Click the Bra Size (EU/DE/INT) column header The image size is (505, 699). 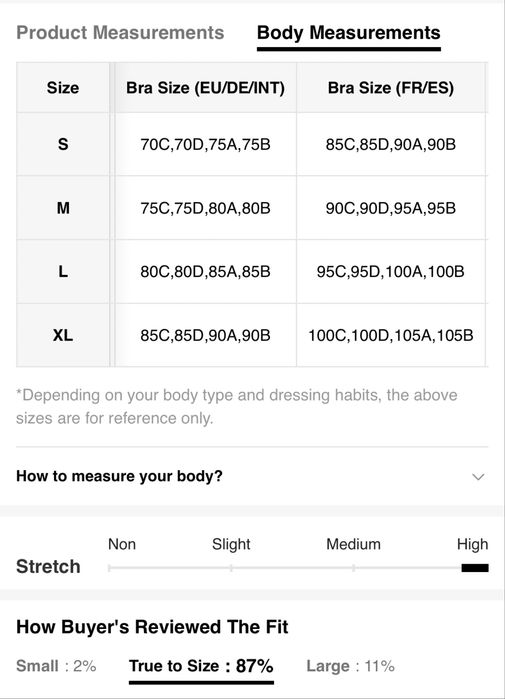[x=205, y=88]
